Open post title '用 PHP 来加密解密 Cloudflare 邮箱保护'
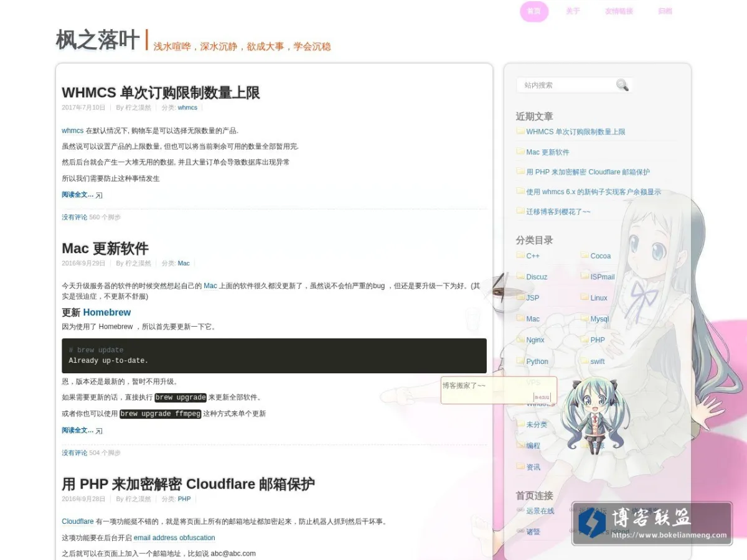747x560 pixels. (x=188, y=483)
